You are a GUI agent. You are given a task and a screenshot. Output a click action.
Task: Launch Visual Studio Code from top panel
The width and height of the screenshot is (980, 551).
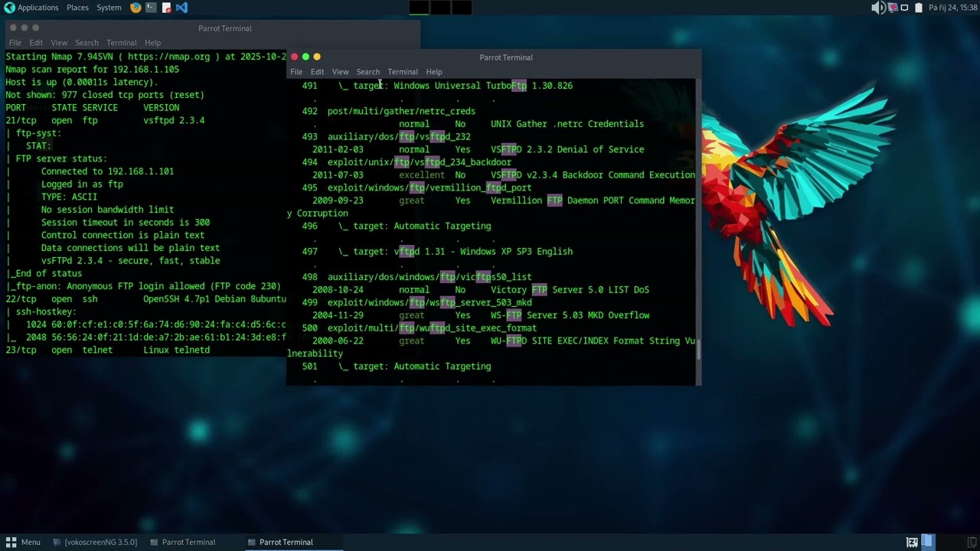[181, 8]
